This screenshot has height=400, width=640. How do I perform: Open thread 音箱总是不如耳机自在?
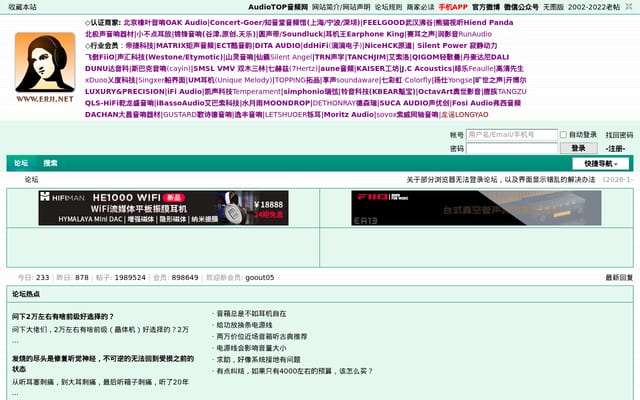point(251,313)
